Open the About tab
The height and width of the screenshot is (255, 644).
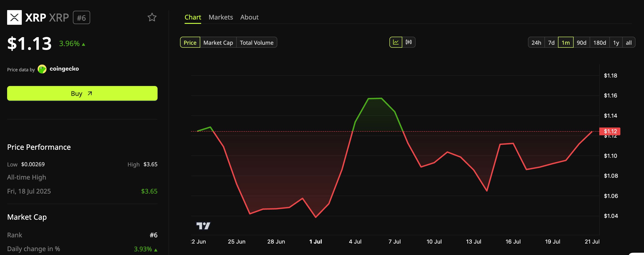(249, 17)
